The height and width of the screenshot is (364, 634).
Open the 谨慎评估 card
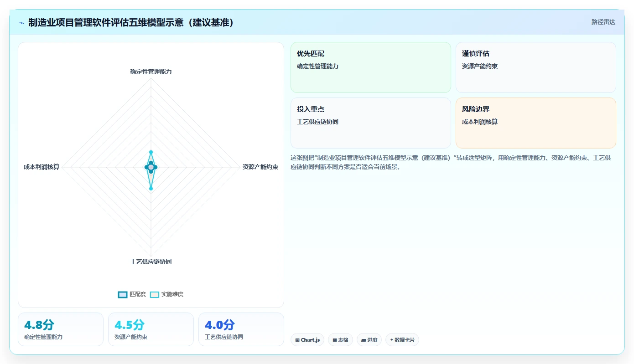[536, 67]
